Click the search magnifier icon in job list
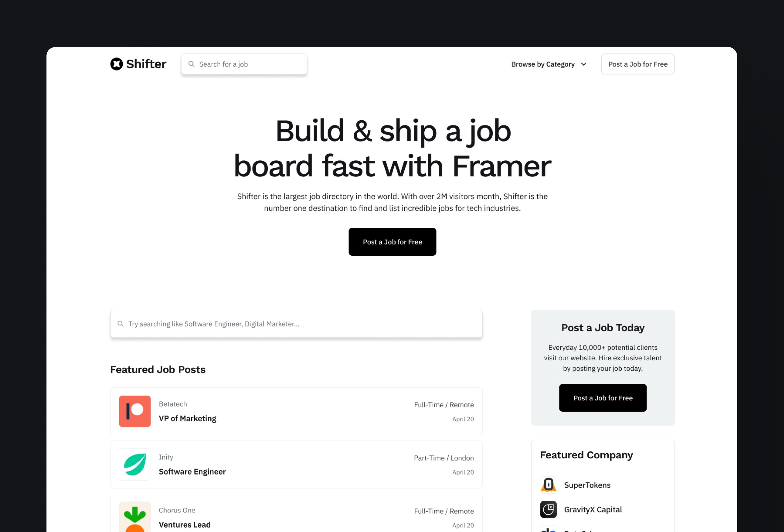This screenshot has width=784, height=532. click(120, 324)
